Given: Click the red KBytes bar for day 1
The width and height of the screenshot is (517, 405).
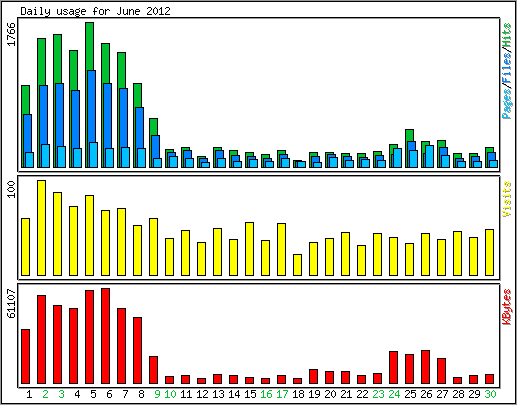Looking at the screenshot, I should pos(26,357).
